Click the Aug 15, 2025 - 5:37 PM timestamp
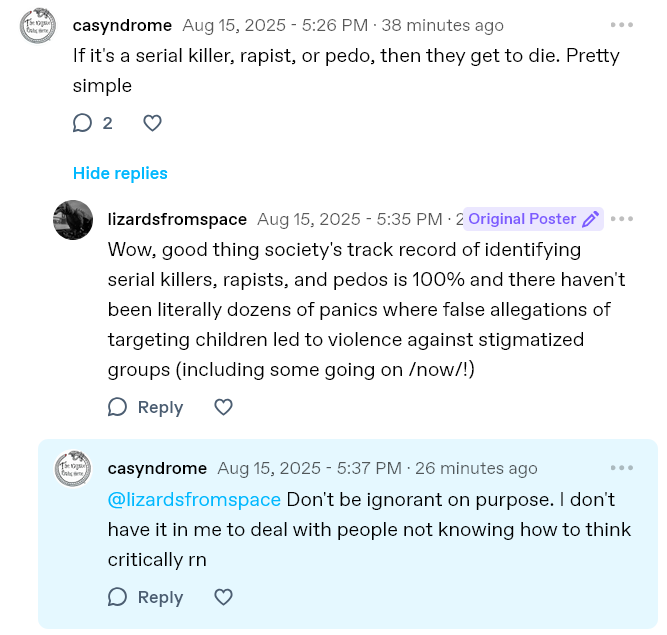Screen dimensions: 667x635 point(309,468)
